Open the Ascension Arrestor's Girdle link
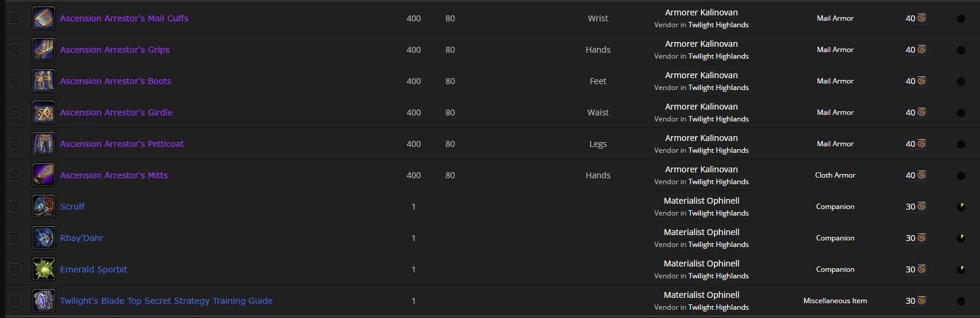980x318 pixels. [x=116, y=113]
